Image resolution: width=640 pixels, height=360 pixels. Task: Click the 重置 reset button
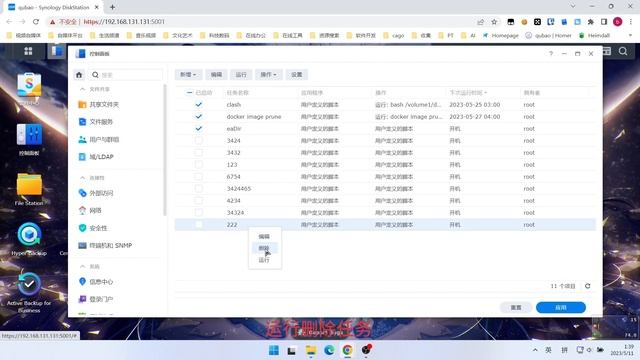coord(516,307)
